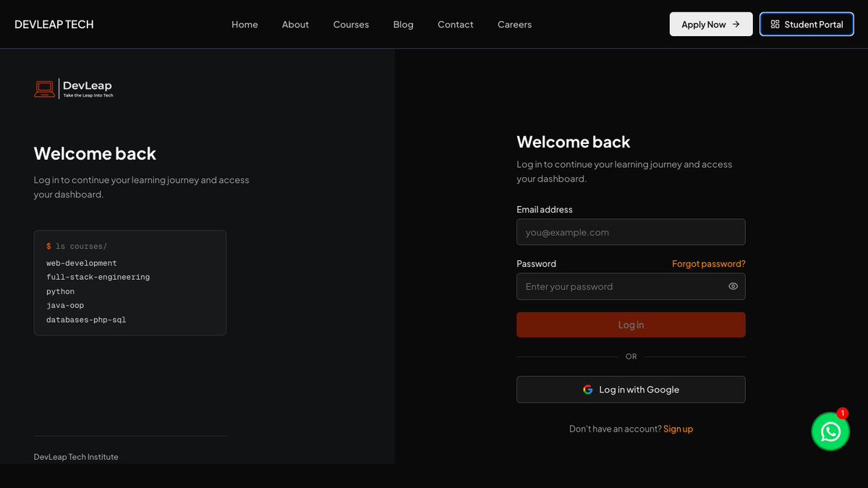Focus the Password input field

coord(631,286)
